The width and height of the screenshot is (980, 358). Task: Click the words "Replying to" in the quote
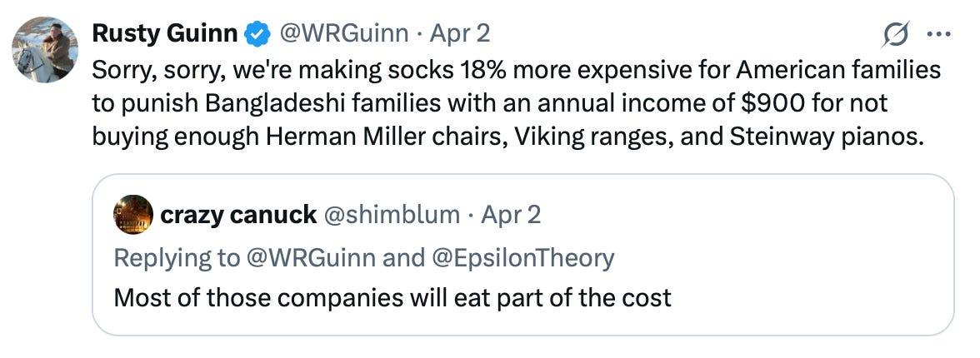176,257
